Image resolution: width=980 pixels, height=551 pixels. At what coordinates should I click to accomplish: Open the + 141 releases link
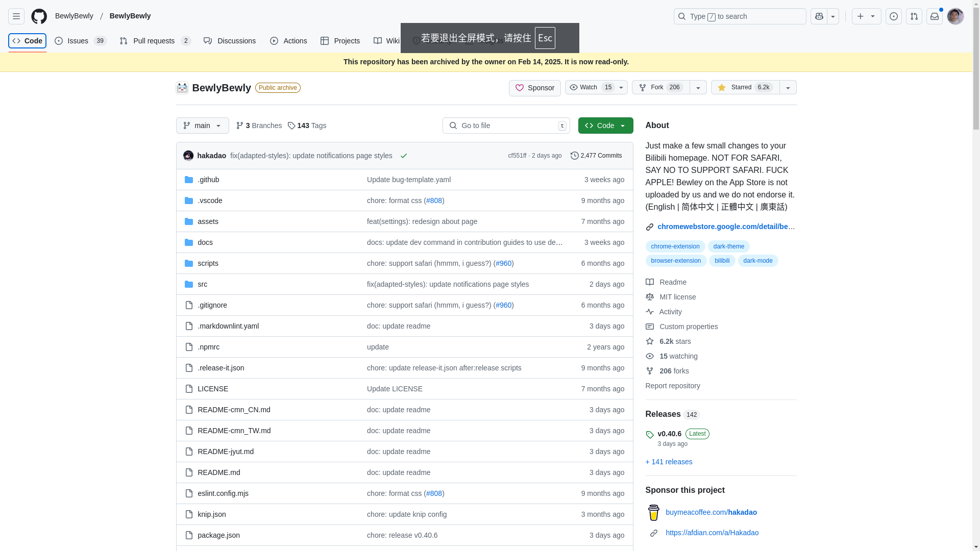click(x=669, y=462)
